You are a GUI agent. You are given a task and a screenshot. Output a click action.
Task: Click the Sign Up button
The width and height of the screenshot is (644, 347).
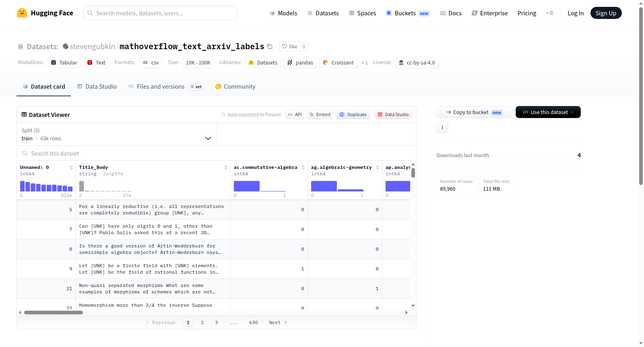click(606, 13)
